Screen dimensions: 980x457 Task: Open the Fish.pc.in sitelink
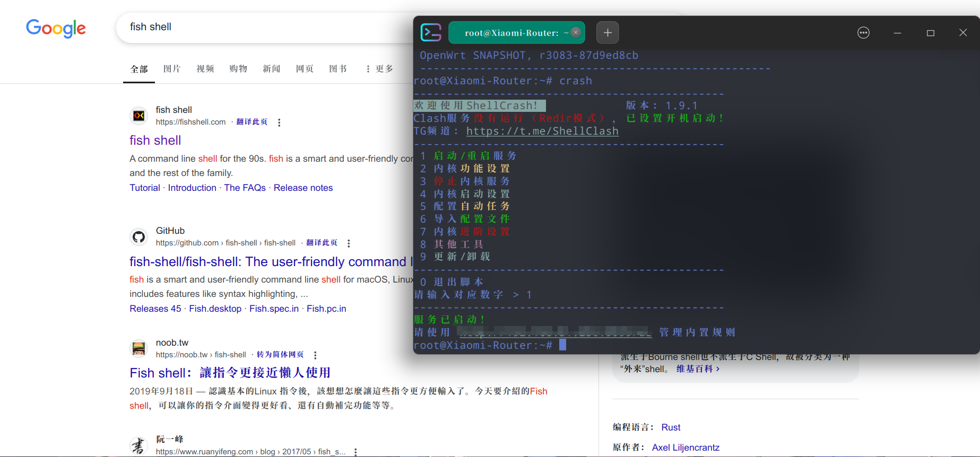click(326, 309)
